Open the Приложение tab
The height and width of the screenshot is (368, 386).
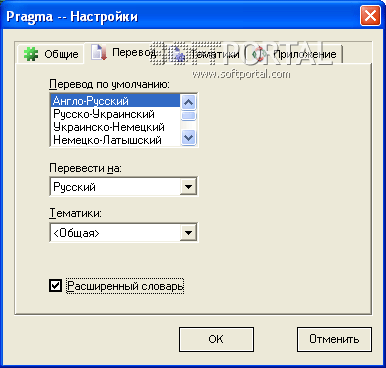pyautogui.click(x=294, y=54)
